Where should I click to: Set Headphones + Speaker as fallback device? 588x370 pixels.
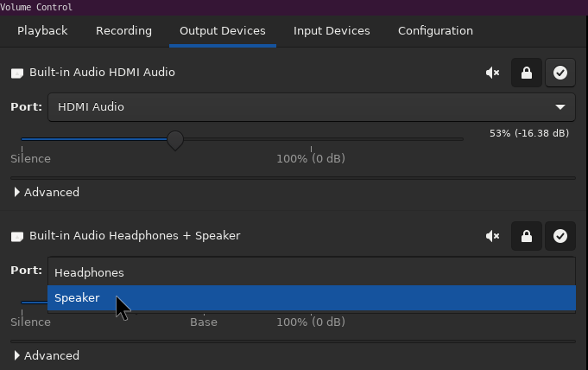coord(560,236)
